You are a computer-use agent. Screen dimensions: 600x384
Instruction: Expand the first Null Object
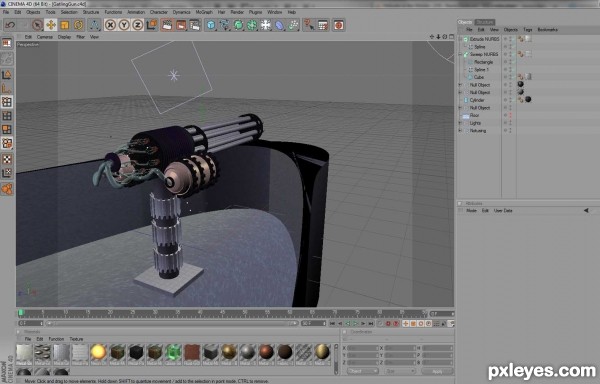coord(460,85)
